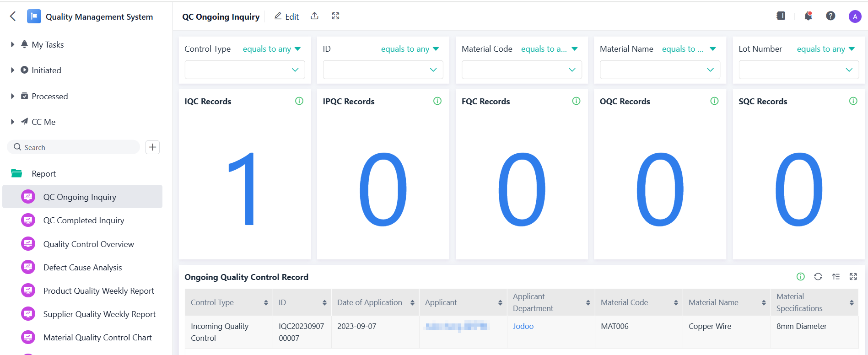Sort table by Material Code column
The height and width of the screenshot is (355, 868).
(x=676, y=303)
